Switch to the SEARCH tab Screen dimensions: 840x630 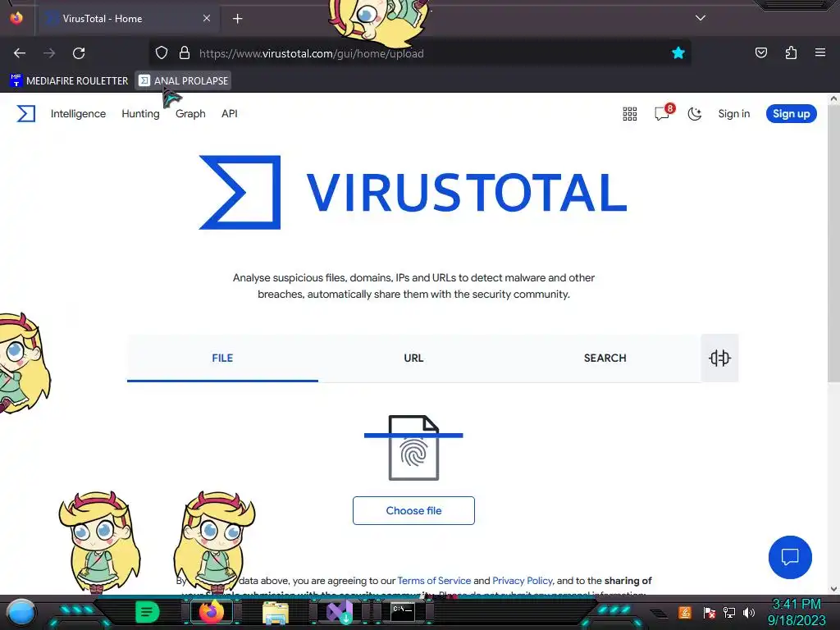coord(605,358)
